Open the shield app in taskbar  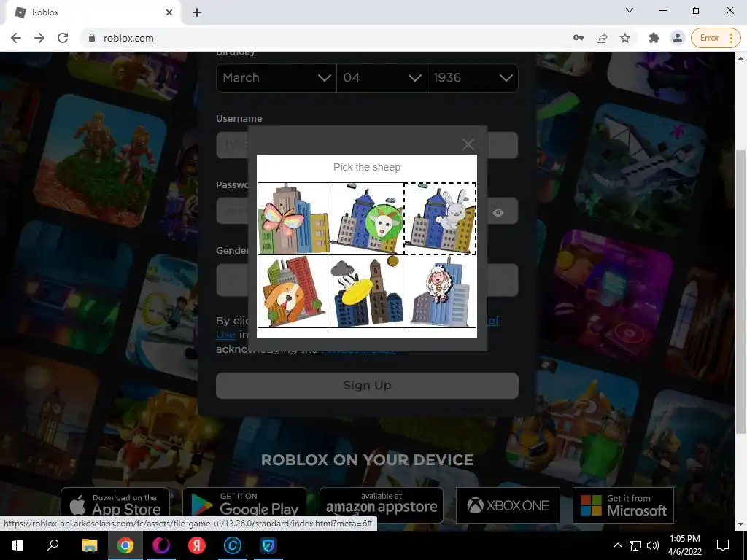pyautogui.click(x=268, y=545)
